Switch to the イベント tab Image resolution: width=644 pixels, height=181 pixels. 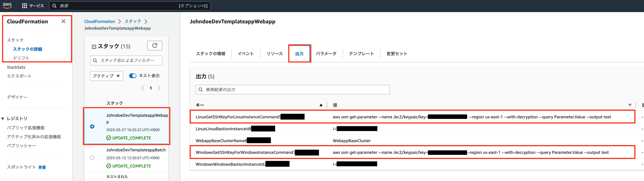[246, 54]
